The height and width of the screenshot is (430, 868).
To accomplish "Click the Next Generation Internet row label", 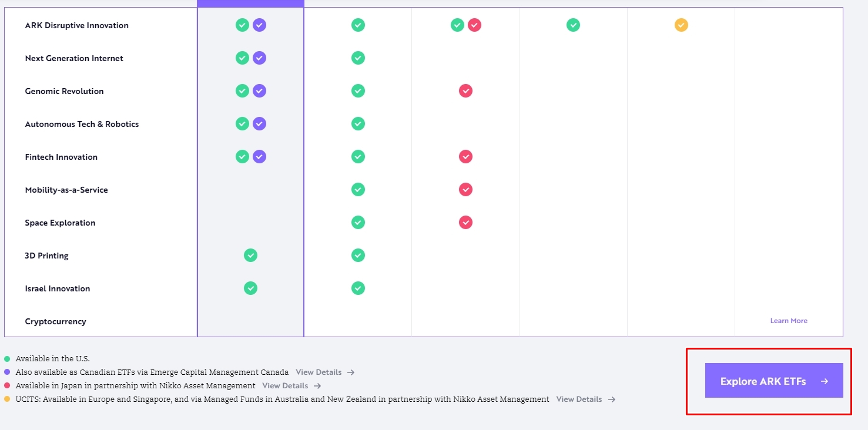I will click(74, 58).
